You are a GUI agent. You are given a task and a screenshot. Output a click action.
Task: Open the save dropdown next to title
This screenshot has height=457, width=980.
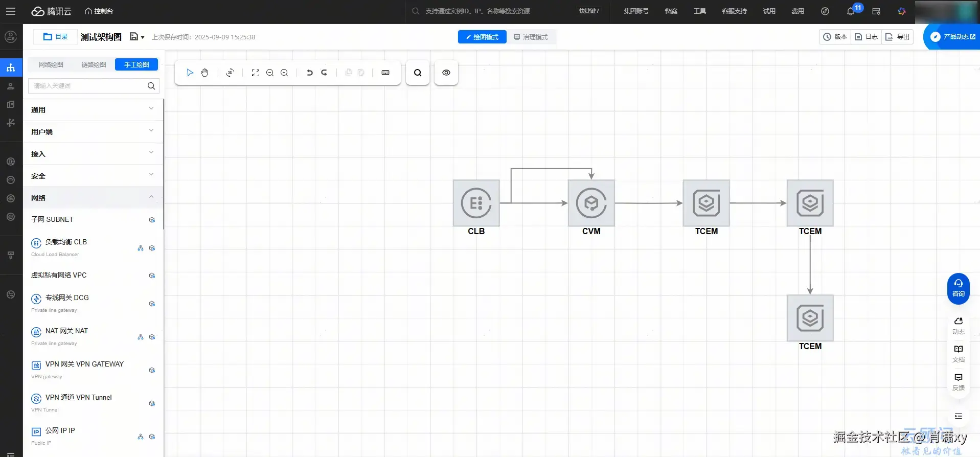click(137, 37)
